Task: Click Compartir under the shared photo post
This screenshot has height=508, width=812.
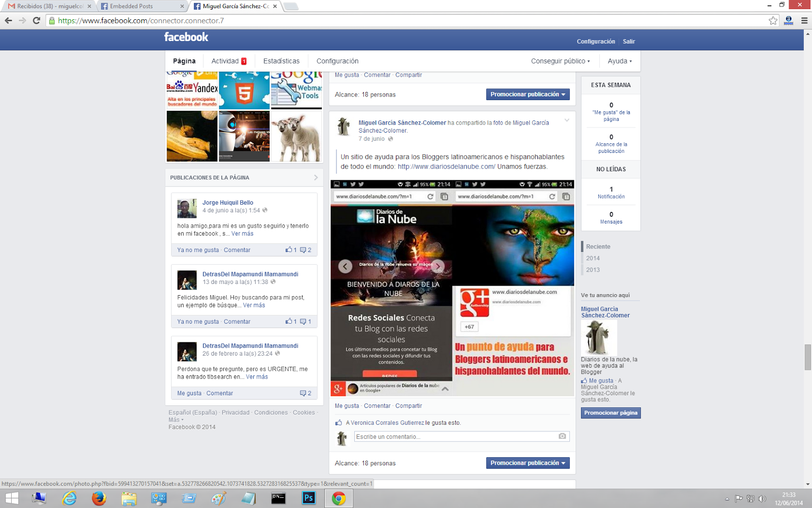Action: pos(409,406)
